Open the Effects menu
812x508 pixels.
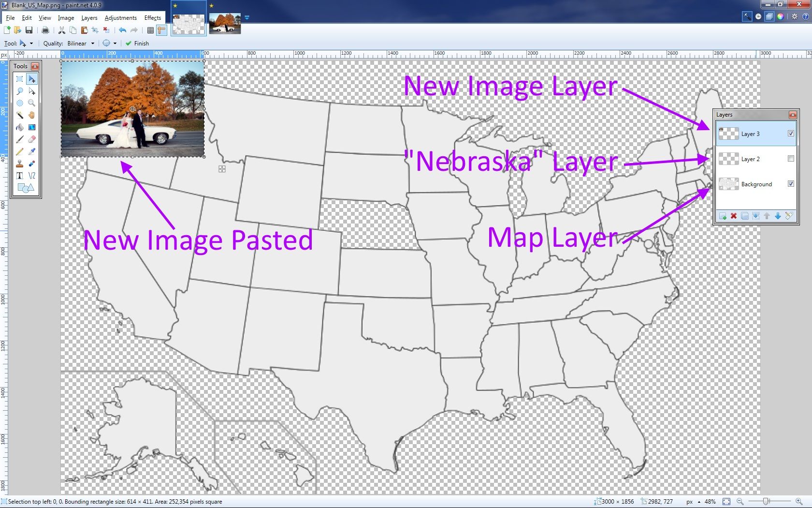(x=152, y=17)
